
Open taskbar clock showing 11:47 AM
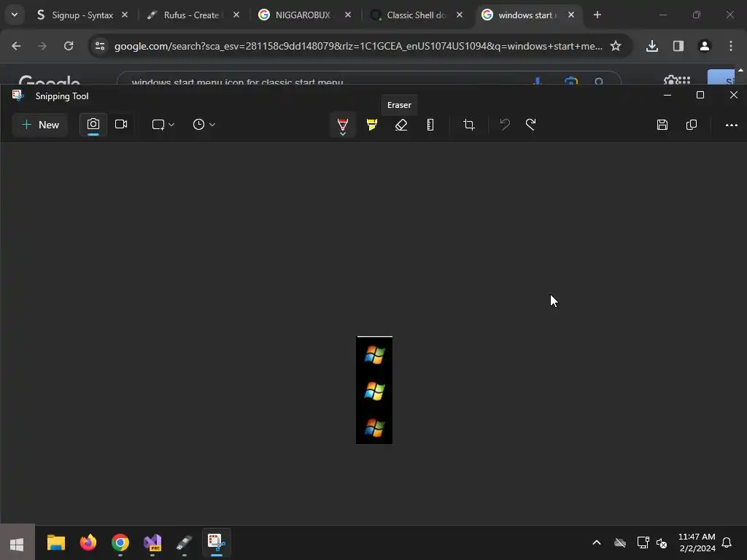[x=697, y=542]
